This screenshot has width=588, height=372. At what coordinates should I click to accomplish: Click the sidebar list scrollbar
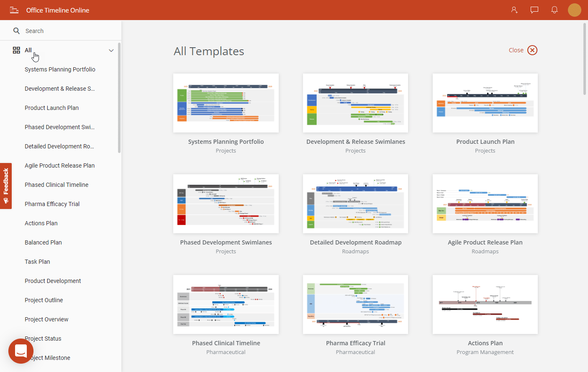point(119,98)
